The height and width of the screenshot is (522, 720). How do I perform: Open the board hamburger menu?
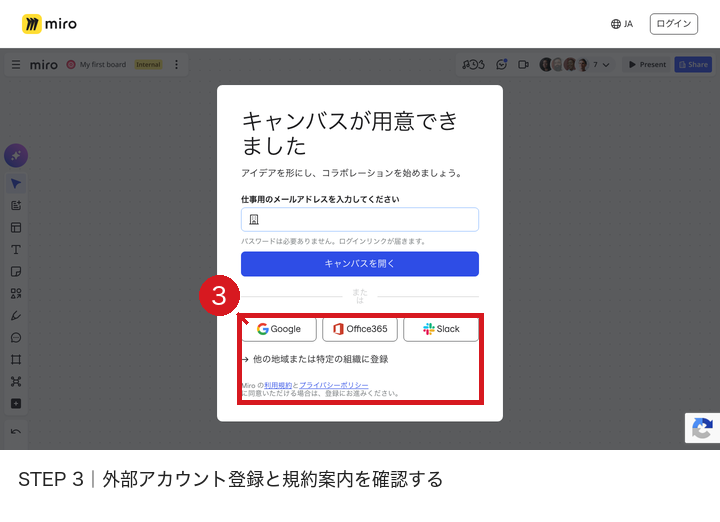[x=16, y=65]
